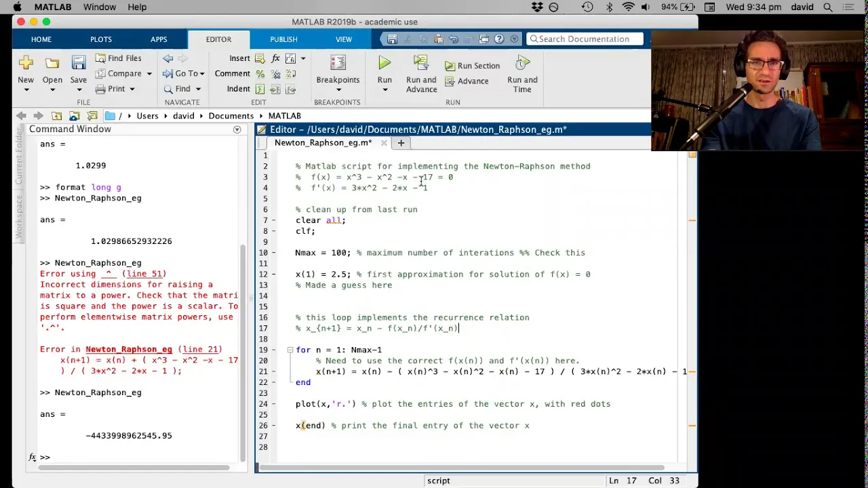Click the Search Documentation field
The height and width of the screenshot is (488, 868).
(585, 39)
